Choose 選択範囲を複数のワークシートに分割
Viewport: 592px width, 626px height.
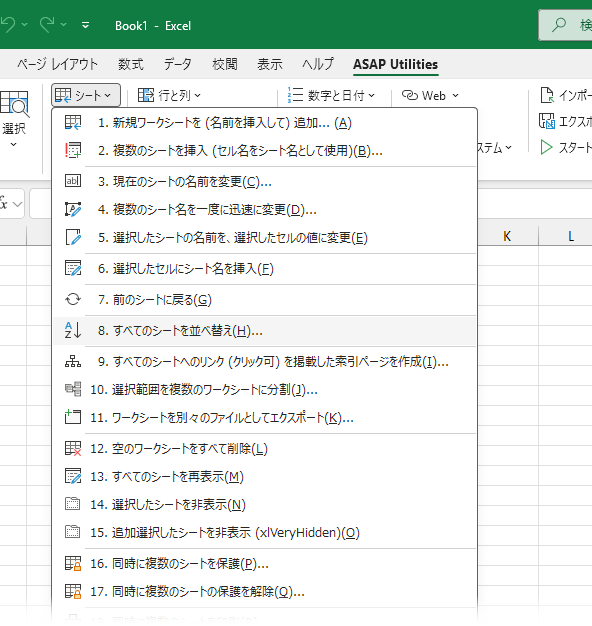[265, 389]
